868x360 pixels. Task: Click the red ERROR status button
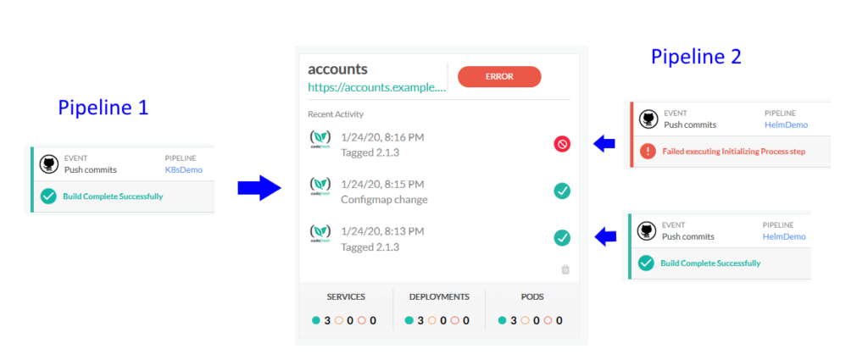tap(498, 76)
